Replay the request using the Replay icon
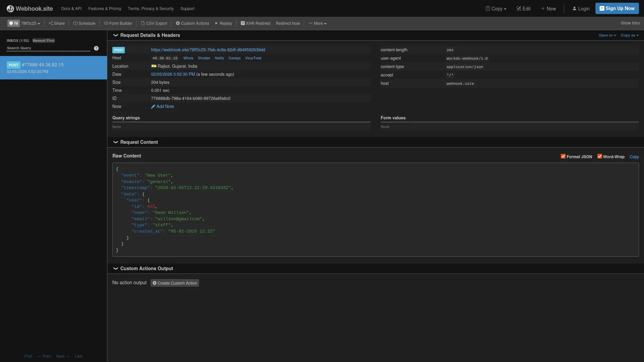Viewport: 644px width, 362px height. 217,23
